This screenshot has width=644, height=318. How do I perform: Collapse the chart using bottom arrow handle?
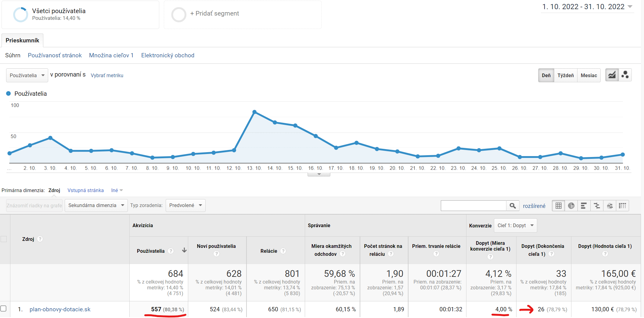click(319, 174)
